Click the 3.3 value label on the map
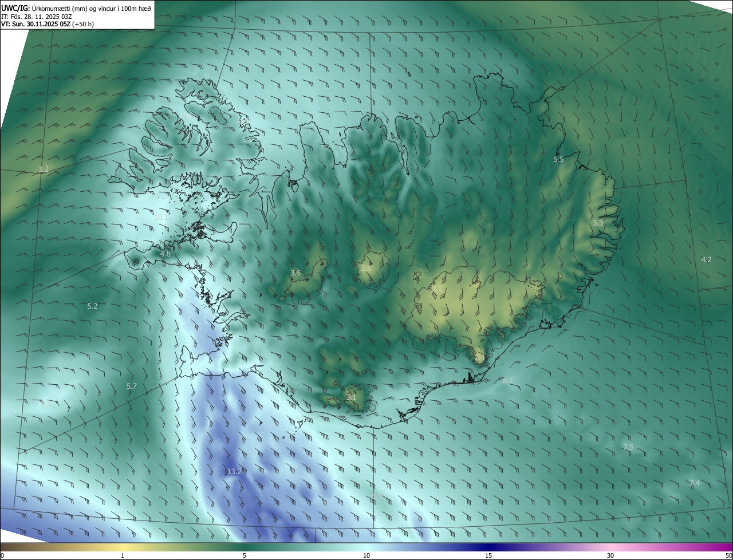 [598, 223]
